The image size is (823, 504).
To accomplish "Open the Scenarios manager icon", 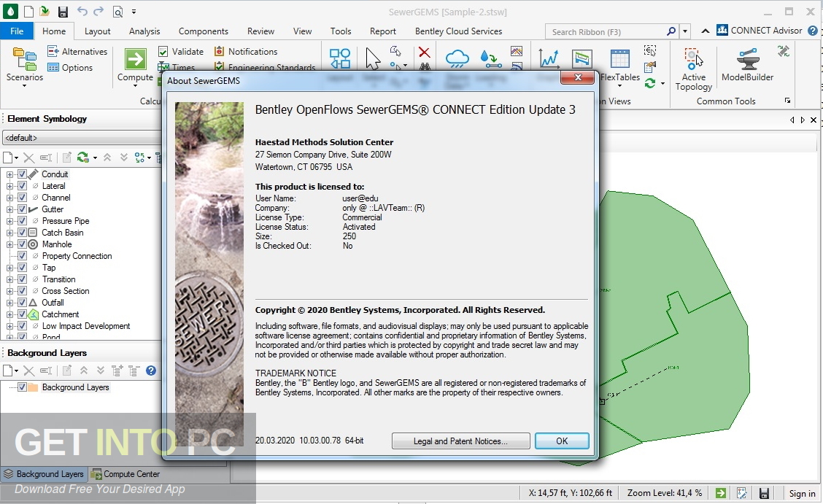I will 25,59.
